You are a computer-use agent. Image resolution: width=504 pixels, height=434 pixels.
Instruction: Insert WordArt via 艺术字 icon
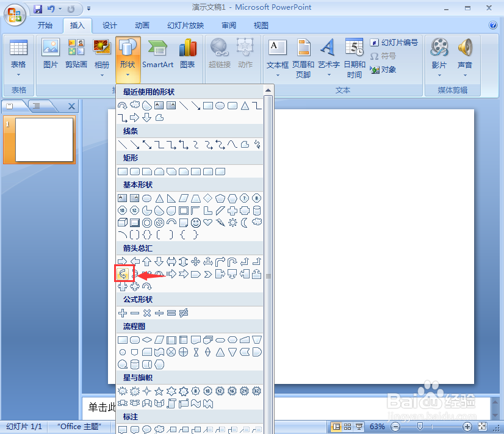[x=328, y=58]
